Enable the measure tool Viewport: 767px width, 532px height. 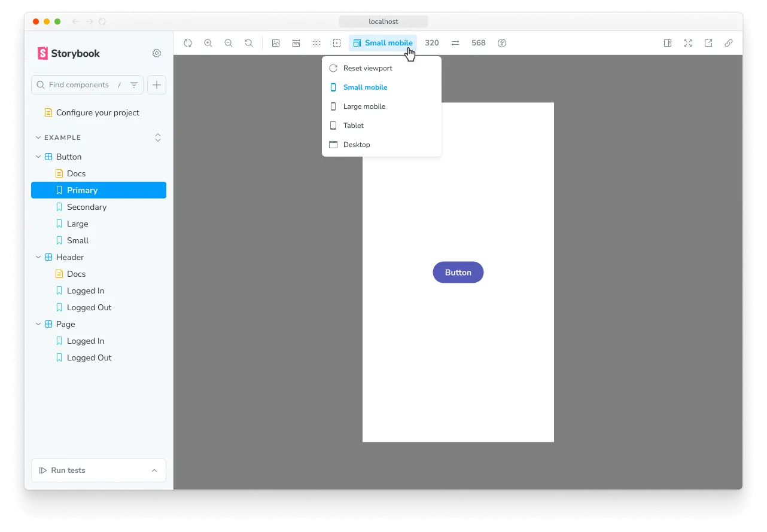pyautogui.click(x=296, y=42)
